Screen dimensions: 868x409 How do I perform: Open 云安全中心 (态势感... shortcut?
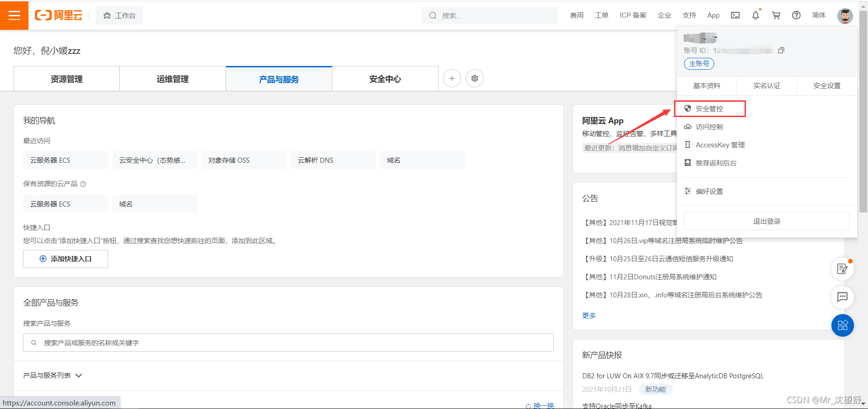tap(155, 160)
